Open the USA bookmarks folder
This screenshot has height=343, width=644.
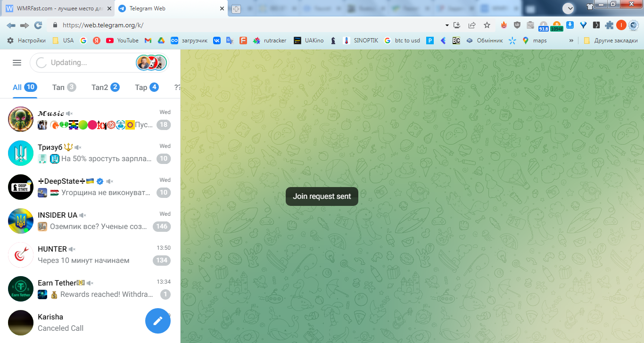pos(63,41)
